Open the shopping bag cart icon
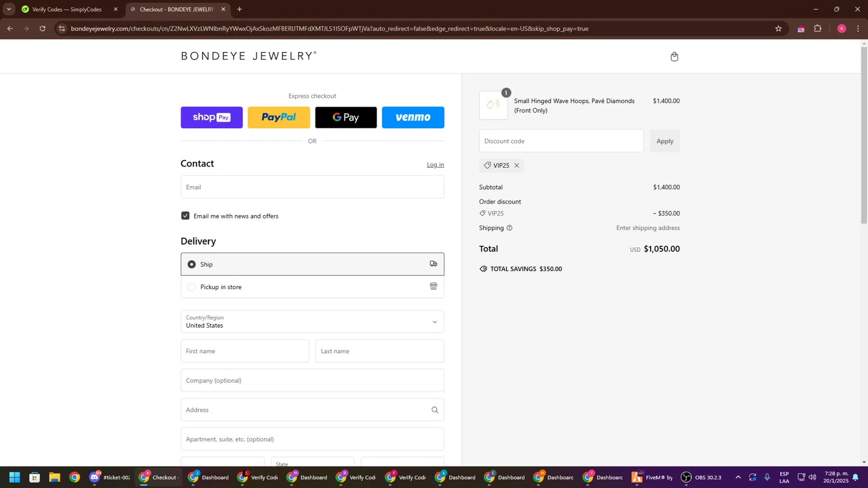 pos(674,57)
